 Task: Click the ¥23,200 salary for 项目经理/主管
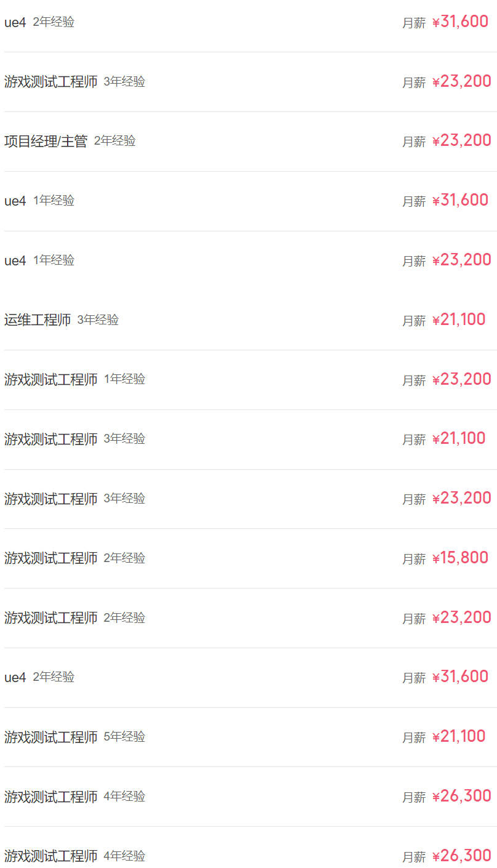tap(461, 140)
